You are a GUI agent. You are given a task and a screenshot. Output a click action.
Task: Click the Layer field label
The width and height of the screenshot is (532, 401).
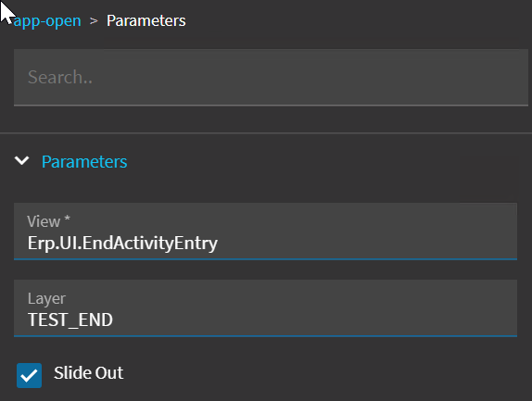(46, 298)
